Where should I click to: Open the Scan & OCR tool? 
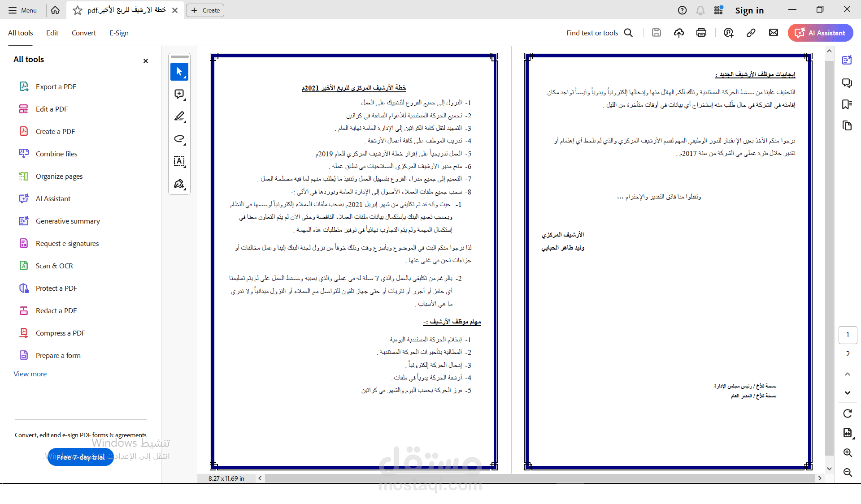click(46, 266)
